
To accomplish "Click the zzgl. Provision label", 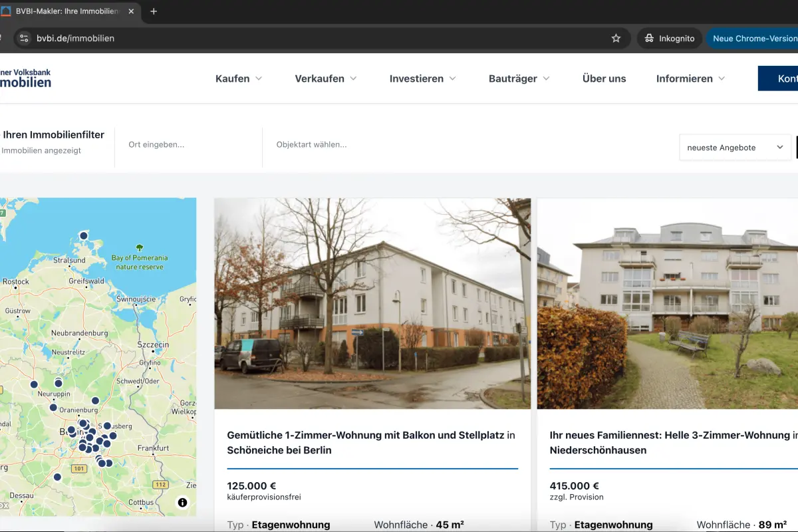I will pyautogui.click(x=577, y=497).
